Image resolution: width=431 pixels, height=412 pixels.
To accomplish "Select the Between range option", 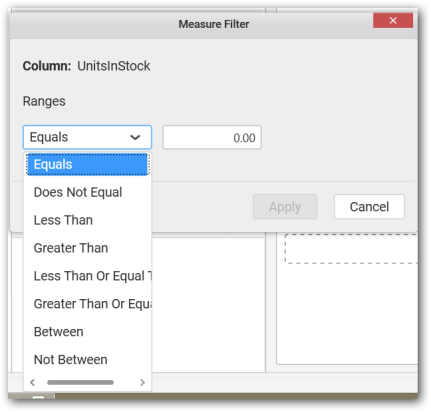I will 87,332.
